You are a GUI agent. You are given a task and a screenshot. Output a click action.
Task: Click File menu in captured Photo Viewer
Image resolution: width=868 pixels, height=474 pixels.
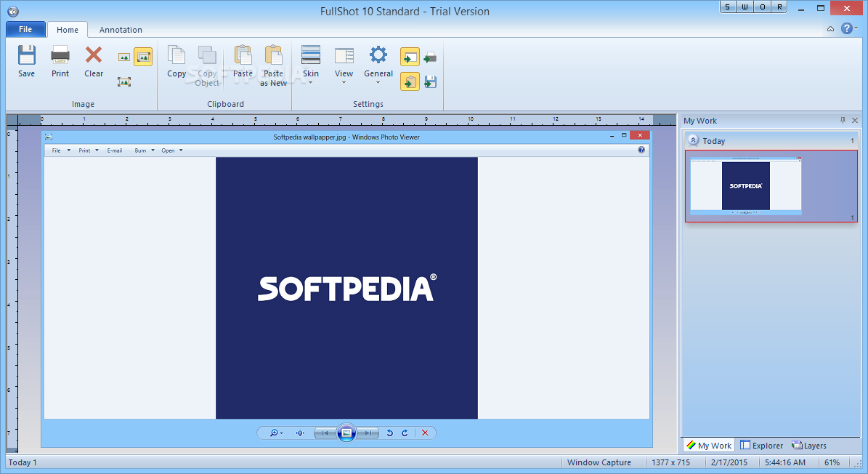click(x=61, y=150)
